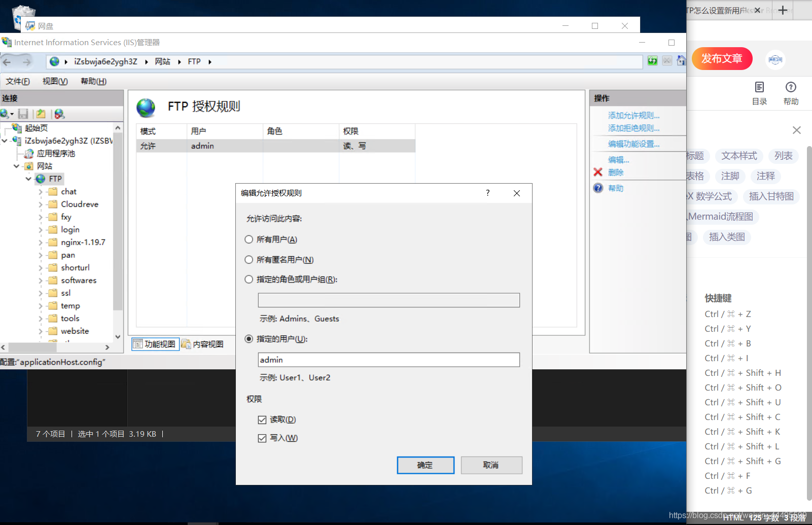Image resolution: width=812 pixels, height=525 pixels.
Task: Click the red X delete icon
Action: pyautogui.click(x=598, y=172)
